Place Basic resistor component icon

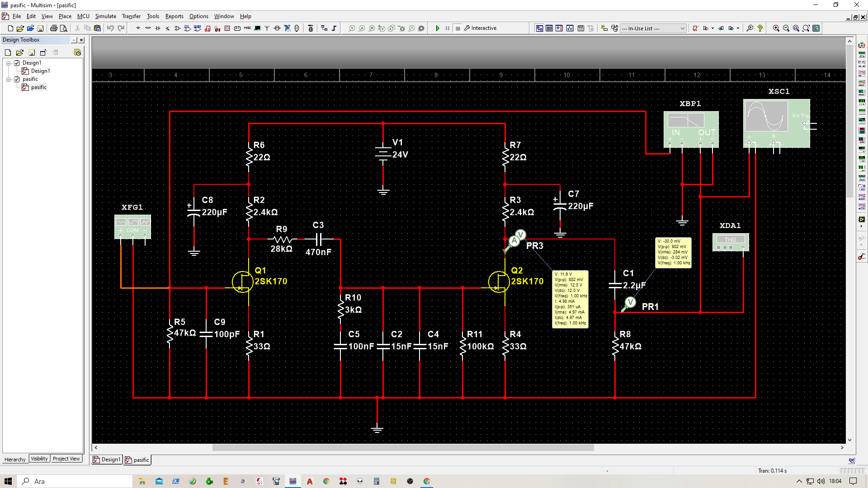point(148,28)
